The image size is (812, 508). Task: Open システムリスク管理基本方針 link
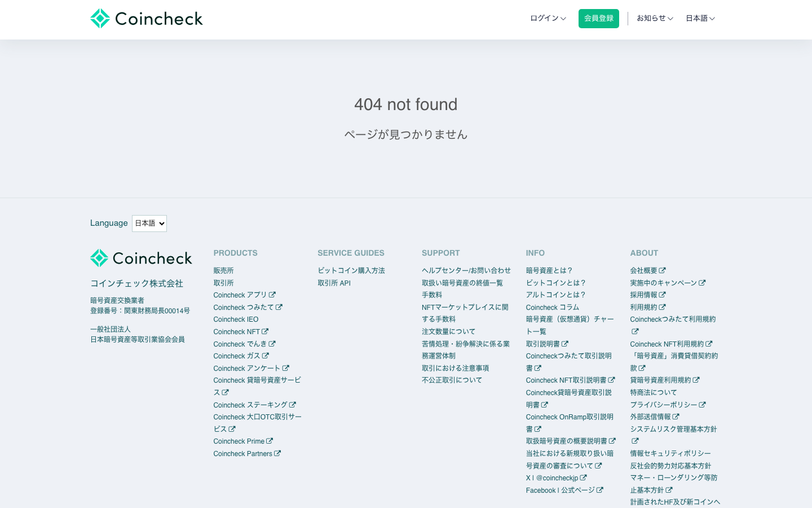(674, 435)
